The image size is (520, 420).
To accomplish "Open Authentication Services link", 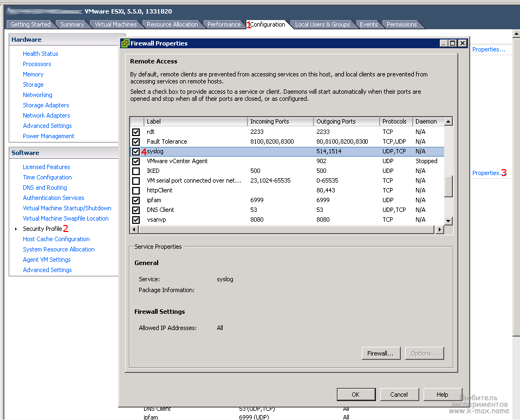I will coord(54,198).
